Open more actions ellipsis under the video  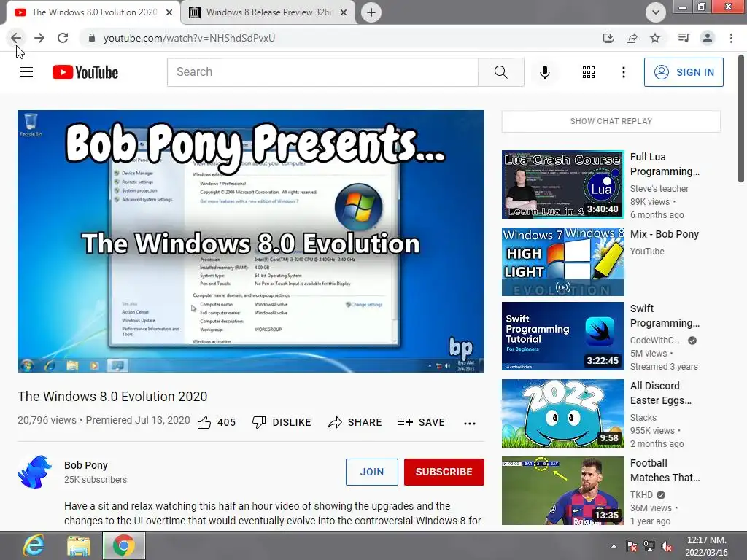(x=470, y=423)
